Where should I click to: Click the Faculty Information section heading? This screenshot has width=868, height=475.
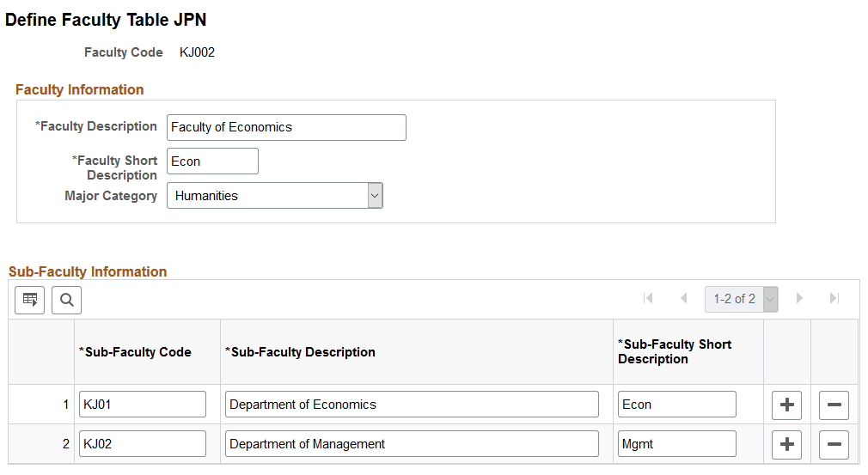(x=80, y=89)
